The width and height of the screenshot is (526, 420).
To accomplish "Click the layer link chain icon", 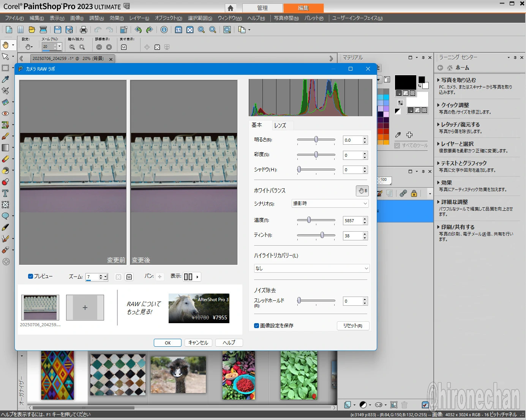I will [403, 193].
